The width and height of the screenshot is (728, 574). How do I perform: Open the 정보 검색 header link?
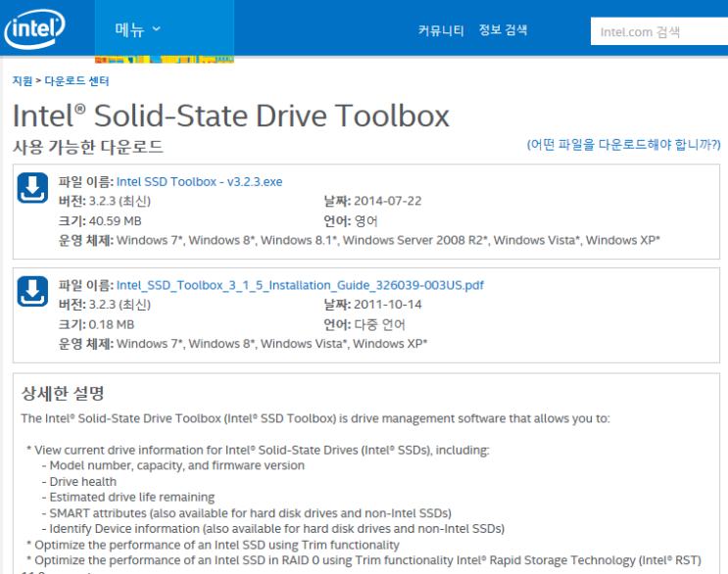point(503,30)
